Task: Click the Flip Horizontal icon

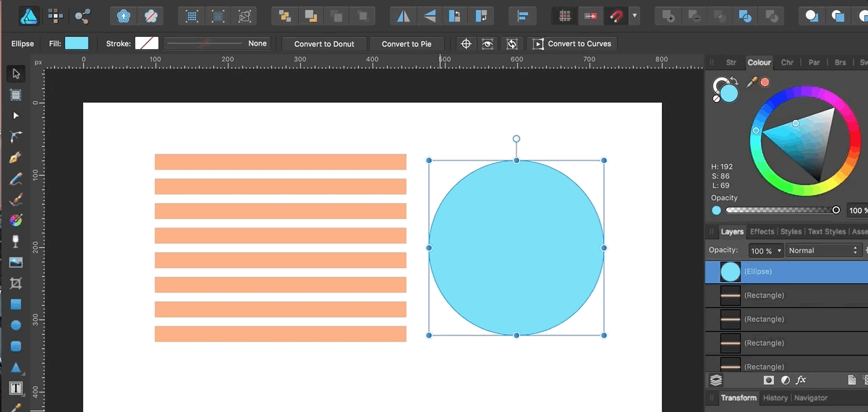Action: coord(404,15)
